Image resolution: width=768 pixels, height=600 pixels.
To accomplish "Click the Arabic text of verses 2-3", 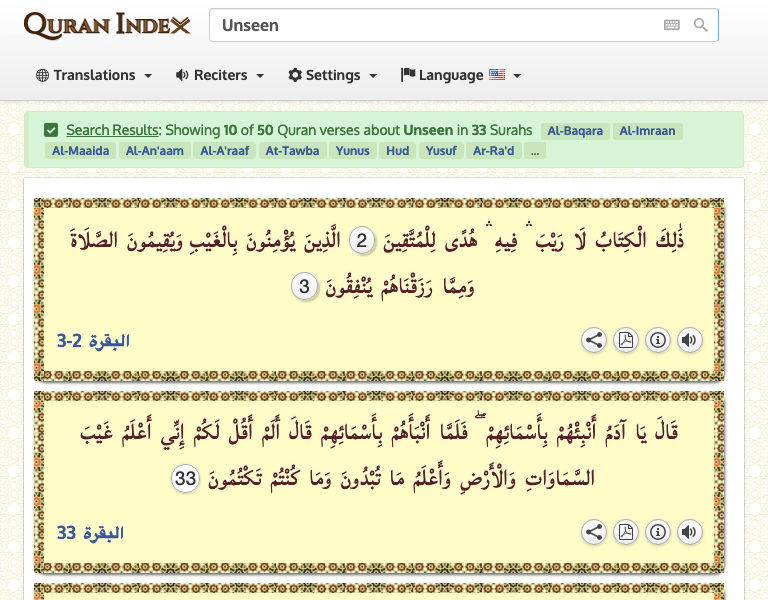I will [x=377, y=264].
